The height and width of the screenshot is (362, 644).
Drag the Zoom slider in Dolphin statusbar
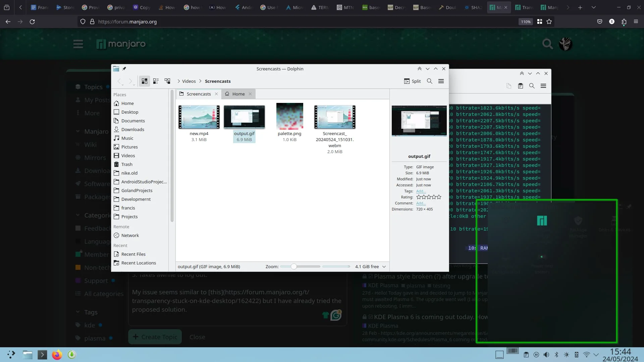click(293, 266)
